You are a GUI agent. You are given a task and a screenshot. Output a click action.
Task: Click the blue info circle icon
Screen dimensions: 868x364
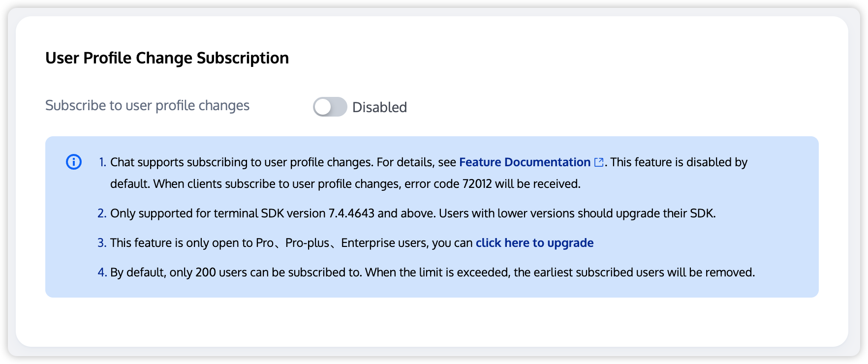click(x=74, y=162)
